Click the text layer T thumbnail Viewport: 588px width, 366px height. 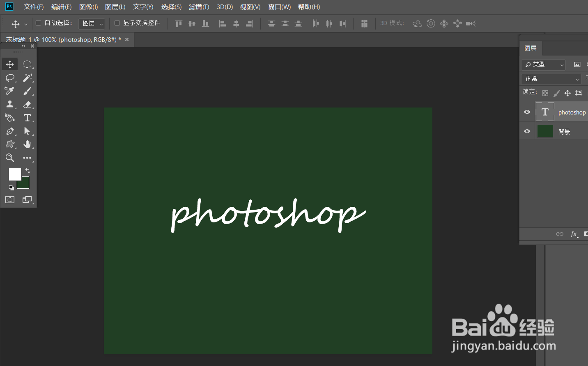(545, 112)
